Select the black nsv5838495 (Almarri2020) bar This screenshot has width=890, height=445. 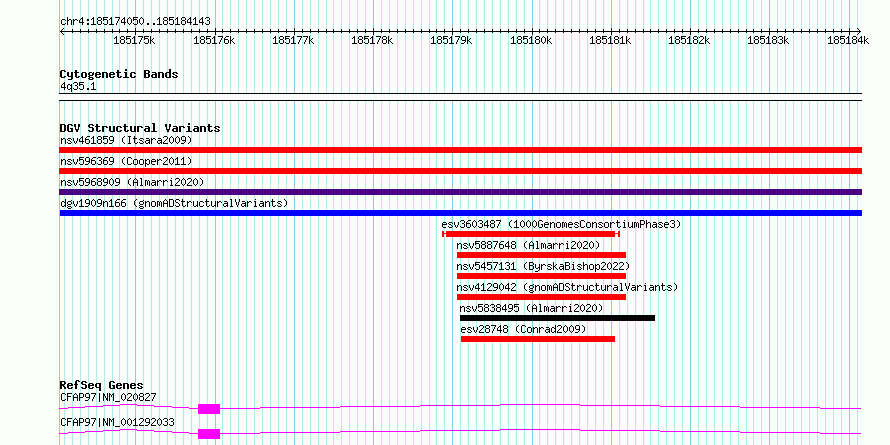point(557,318)
